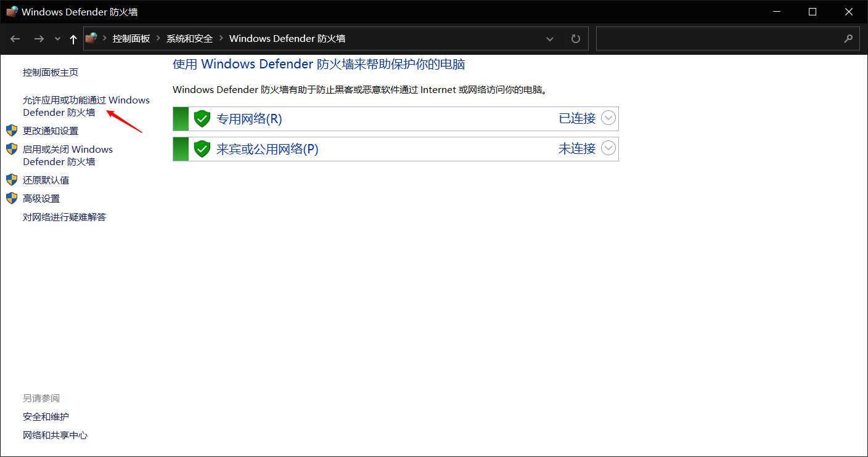Viewport: 868px width, 457px height.
Task: Click green shield icon for 专用网络
Action: [202, 119]
